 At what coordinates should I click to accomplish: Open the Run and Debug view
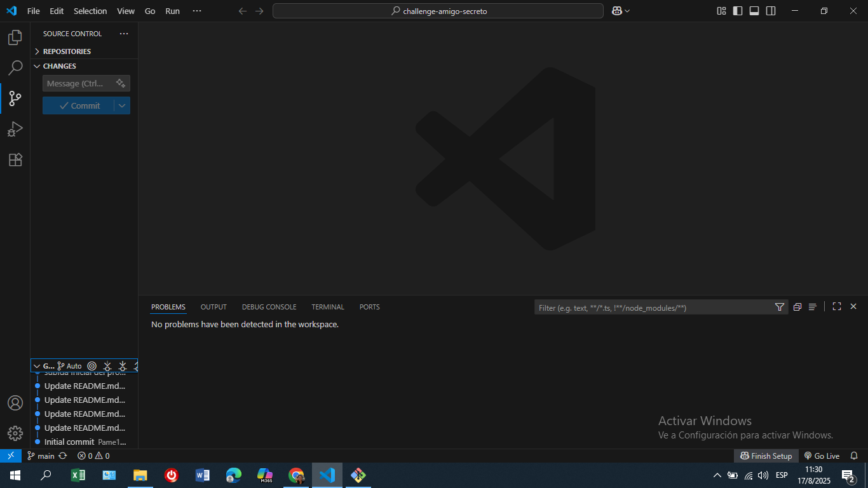point(15,129)
